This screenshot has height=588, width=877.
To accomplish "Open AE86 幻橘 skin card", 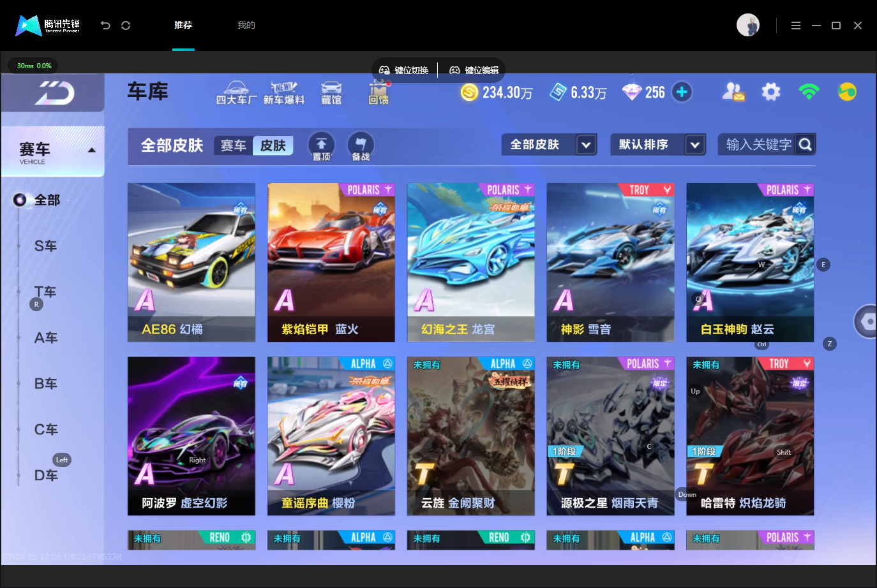I will (191, 263).
